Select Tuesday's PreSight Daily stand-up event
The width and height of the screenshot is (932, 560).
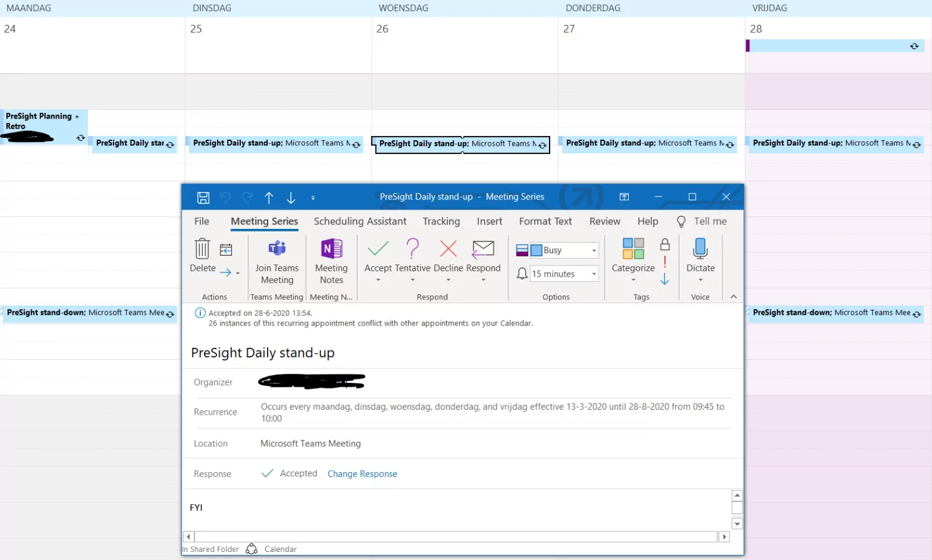click(x=275, y=143)
